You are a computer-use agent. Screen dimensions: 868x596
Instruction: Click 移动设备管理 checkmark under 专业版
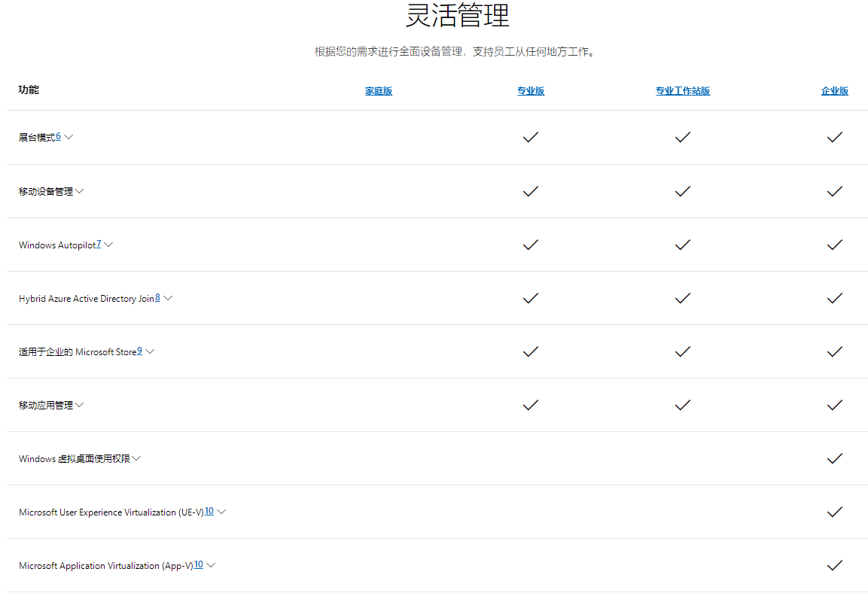click(531, 191)
